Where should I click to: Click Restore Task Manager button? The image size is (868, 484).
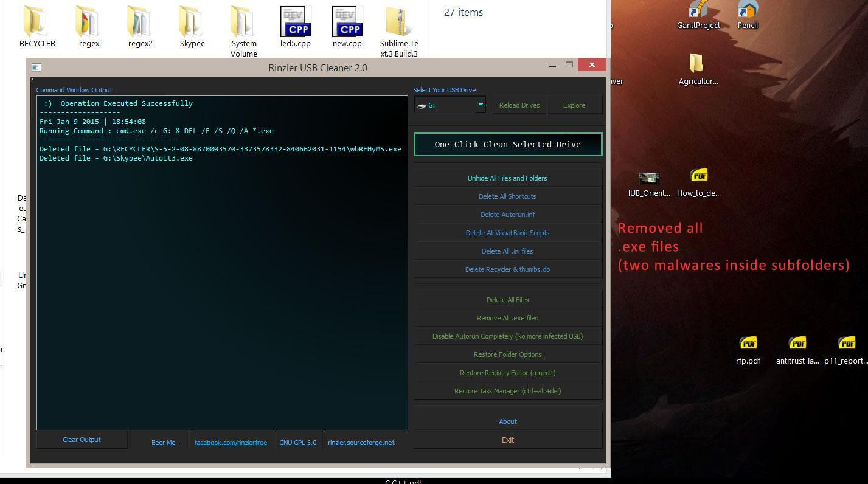[507, 391]
